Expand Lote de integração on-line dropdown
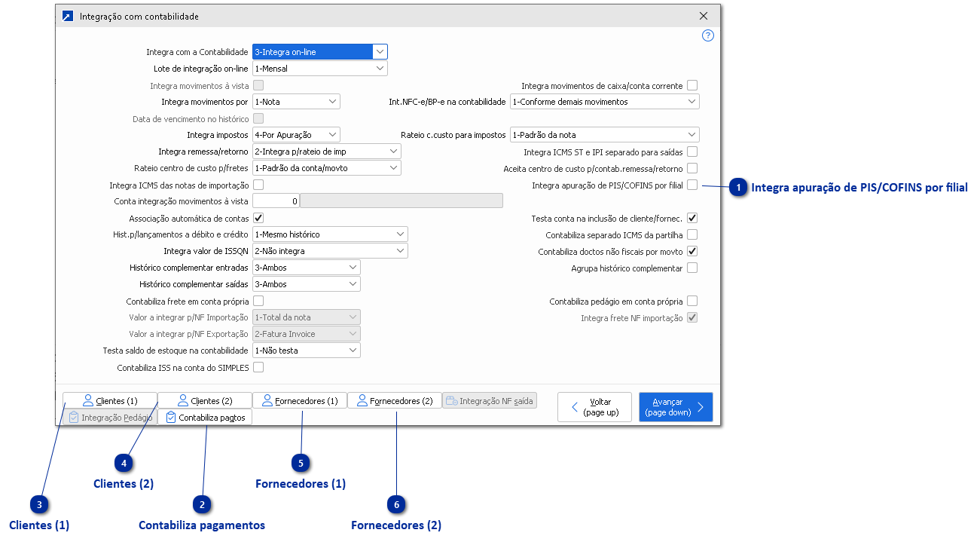 (x=320, y=69)
